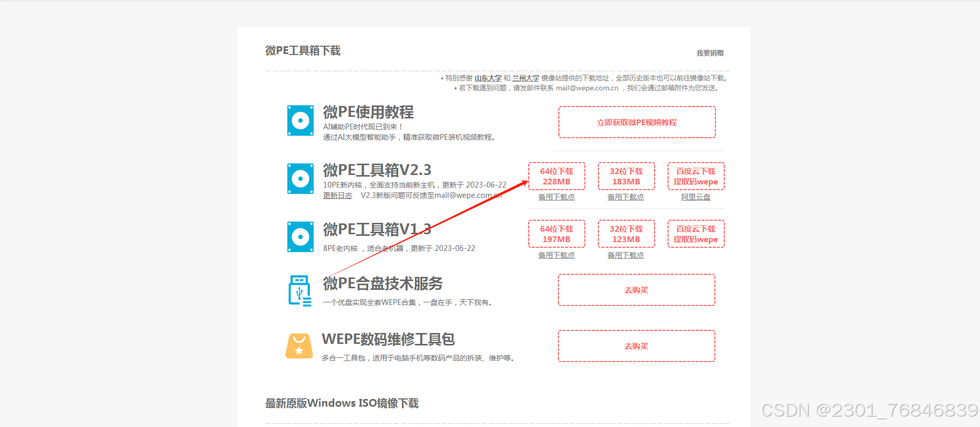This screenshot has width=980, height=427.
Task: Download V2.3 64位 228MB version
Action: [556, 176]
